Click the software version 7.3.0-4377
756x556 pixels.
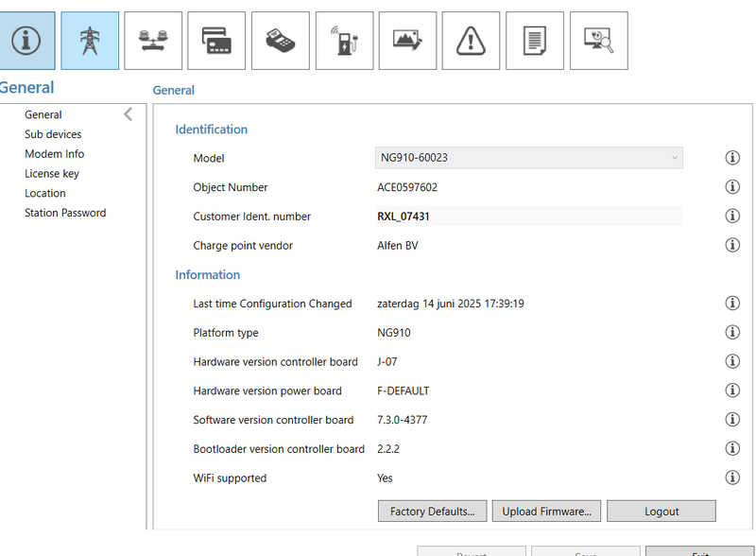tap(403, 420)
